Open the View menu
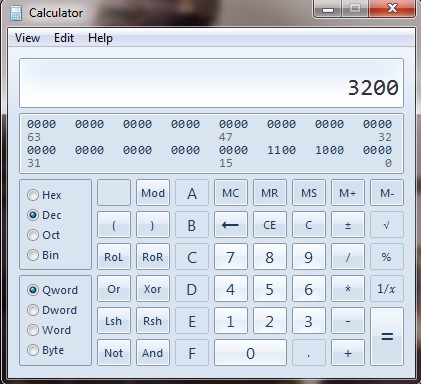The width and height of the screenshot is (421, 384). pyautogui.click(x=27, y=38)
